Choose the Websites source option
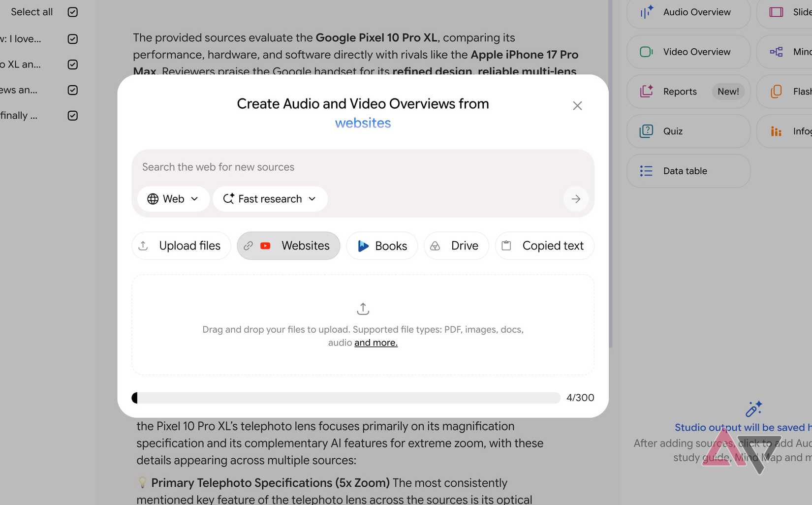 tap(288, 246)
